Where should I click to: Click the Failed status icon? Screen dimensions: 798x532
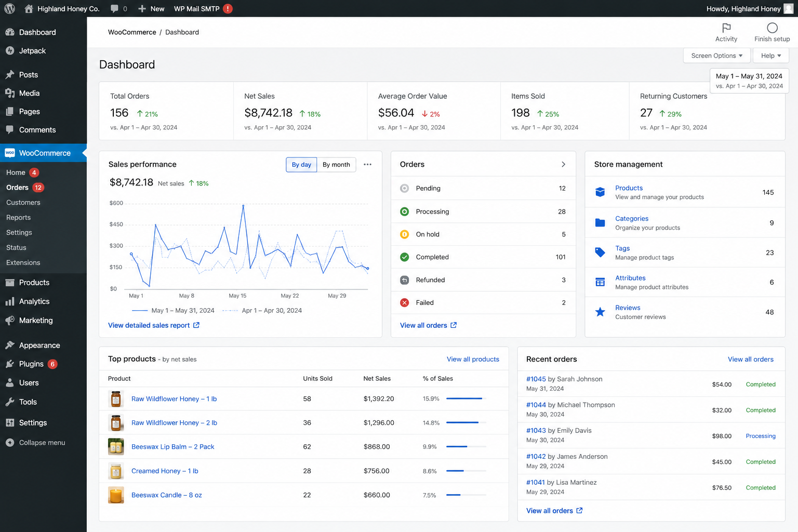(x=404, y=302)
